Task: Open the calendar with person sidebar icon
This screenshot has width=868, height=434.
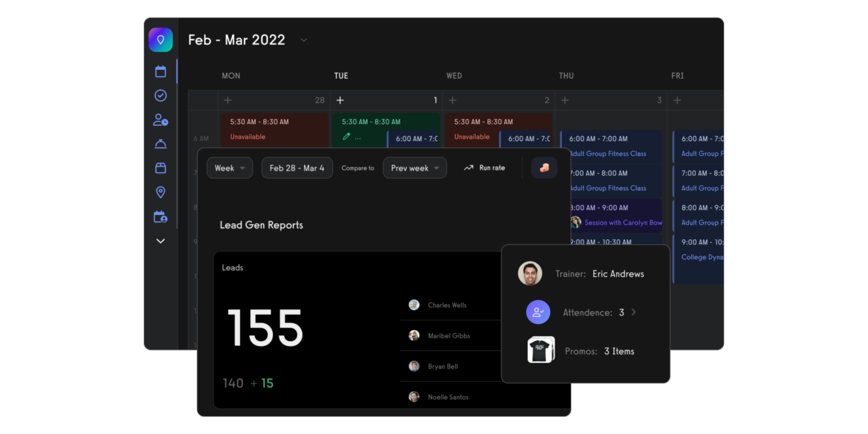Action: click(161, 217)
